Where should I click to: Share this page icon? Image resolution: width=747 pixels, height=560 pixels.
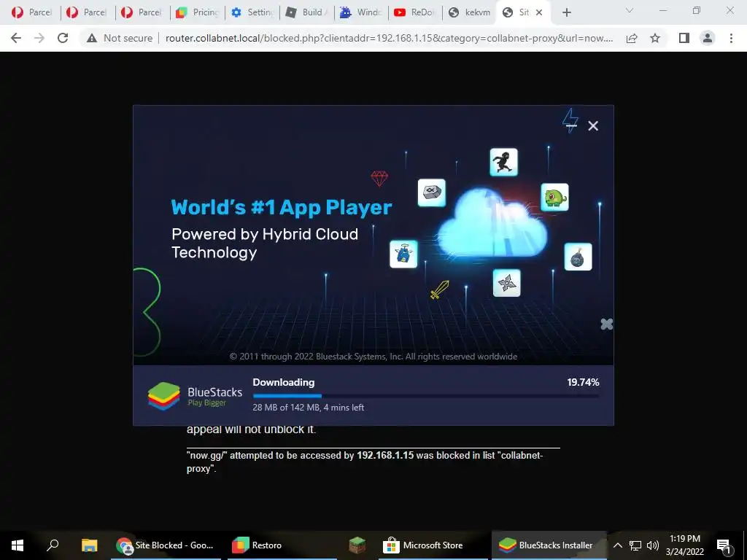click(632, 38)
